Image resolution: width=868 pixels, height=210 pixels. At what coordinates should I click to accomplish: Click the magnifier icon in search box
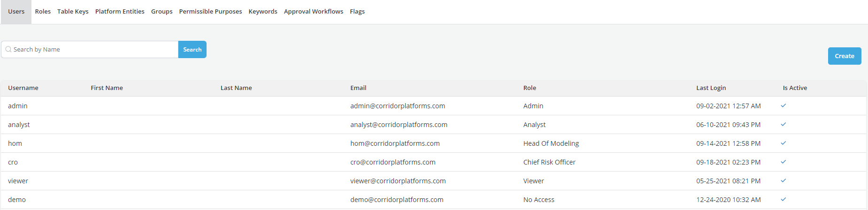8,49
